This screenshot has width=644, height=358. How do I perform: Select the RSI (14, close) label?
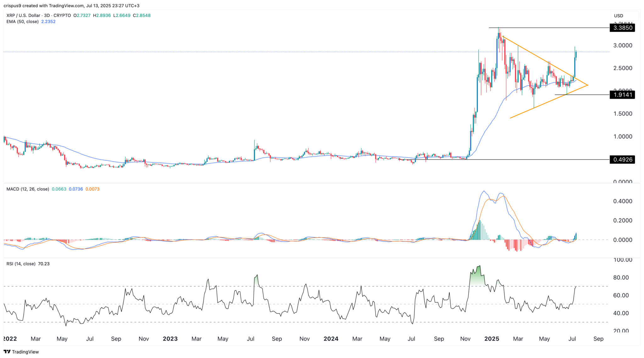21,264
